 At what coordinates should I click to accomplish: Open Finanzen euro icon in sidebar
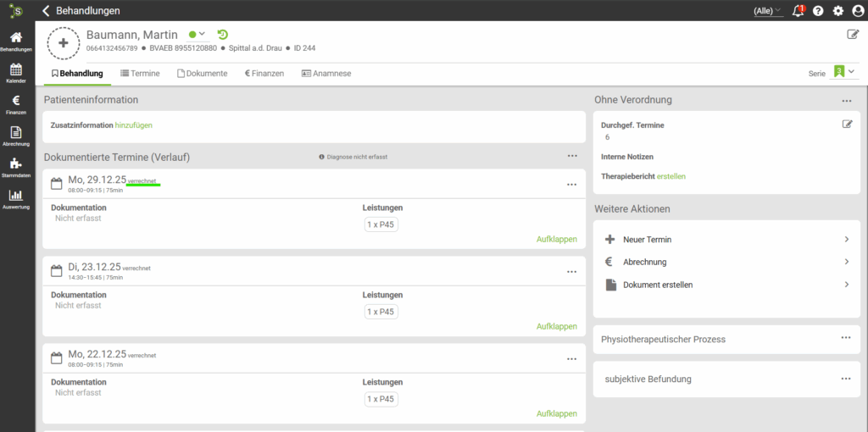click(x=16, y=104)
